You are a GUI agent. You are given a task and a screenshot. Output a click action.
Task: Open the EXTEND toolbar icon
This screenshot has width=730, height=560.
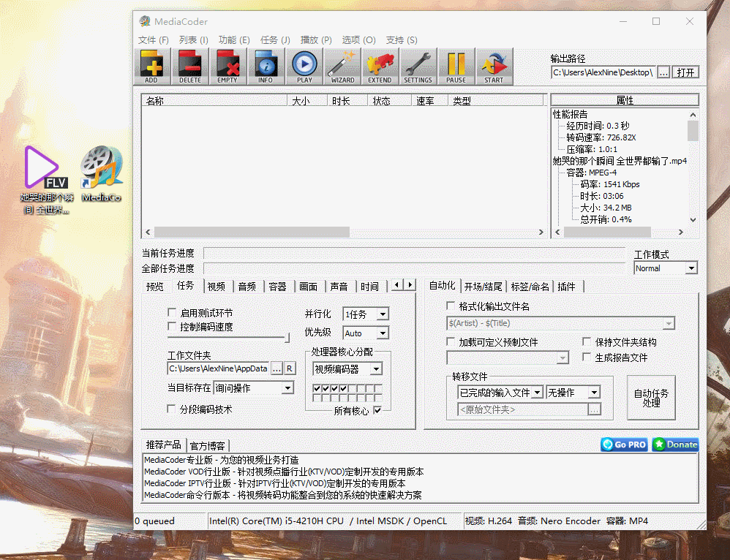tap(380, 67)
